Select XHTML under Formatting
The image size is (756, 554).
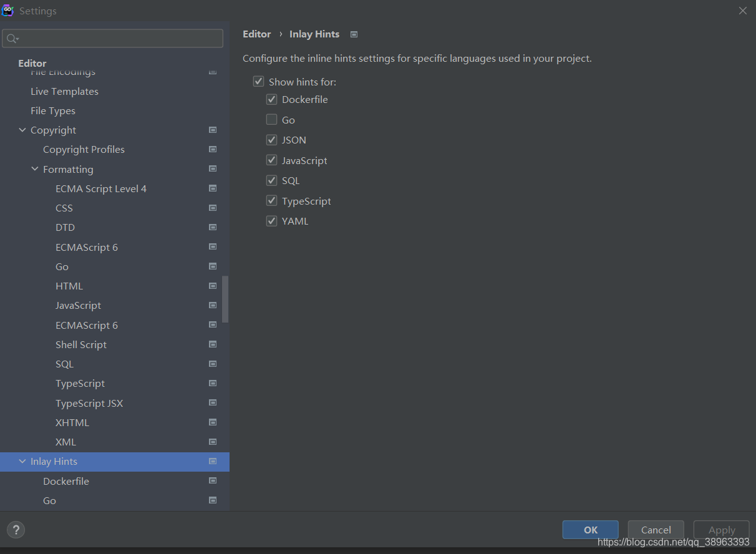[72, 422]
